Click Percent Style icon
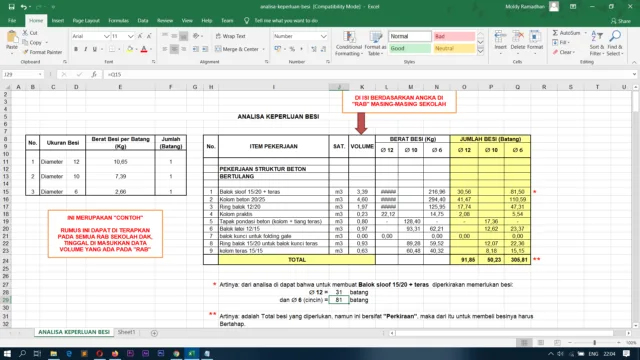 (292, 49)
